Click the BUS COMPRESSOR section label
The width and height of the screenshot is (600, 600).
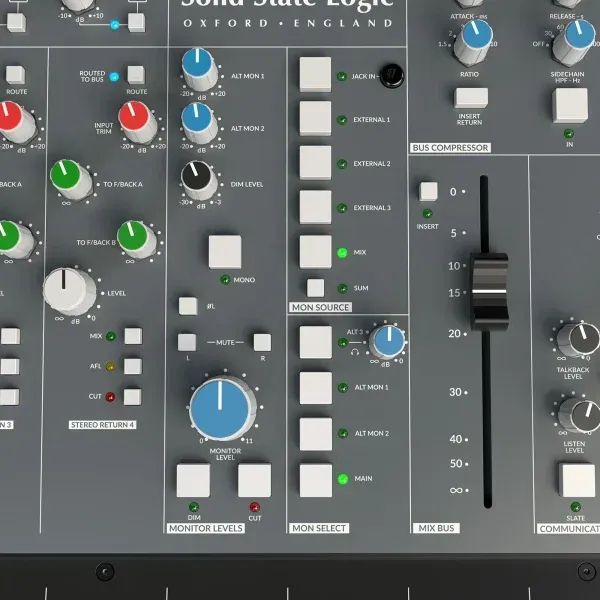pos(450,148)
